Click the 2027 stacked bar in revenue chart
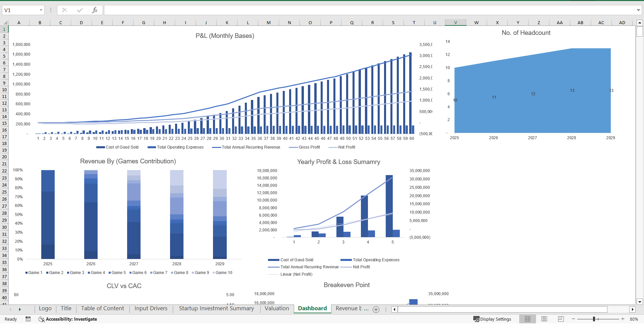 pos(134,214)
